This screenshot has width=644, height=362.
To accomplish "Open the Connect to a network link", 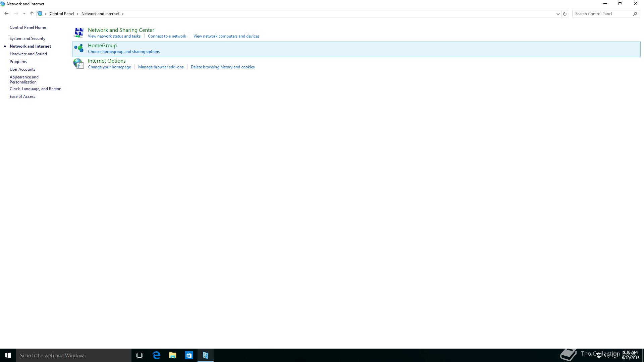I will (167, 36).
